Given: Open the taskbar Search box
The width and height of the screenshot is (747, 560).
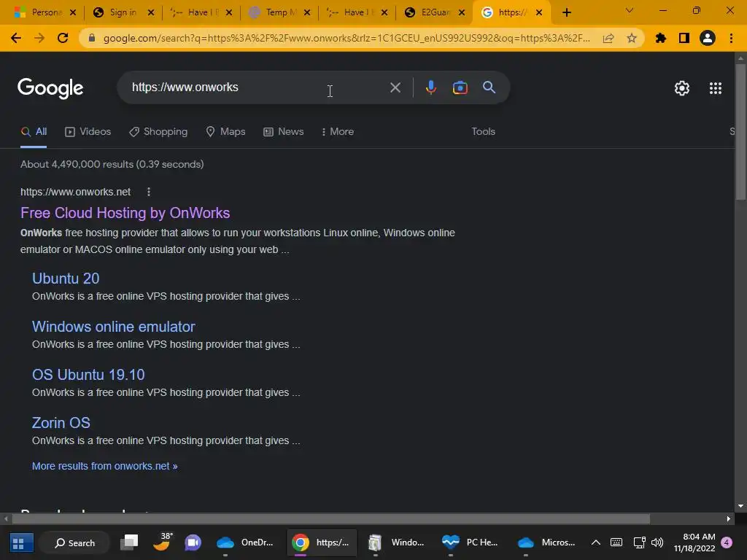Looking at the screenshot, I should [75, 542].
